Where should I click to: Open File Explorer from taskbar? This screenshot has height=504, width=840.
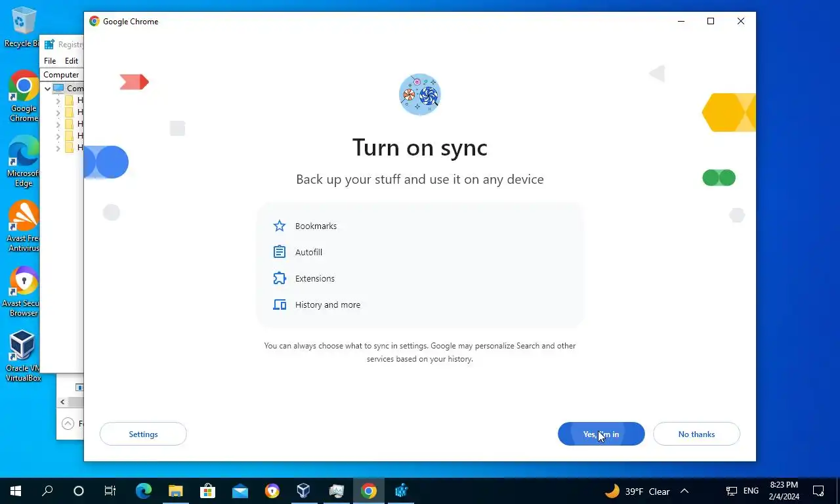coord(176,491)
